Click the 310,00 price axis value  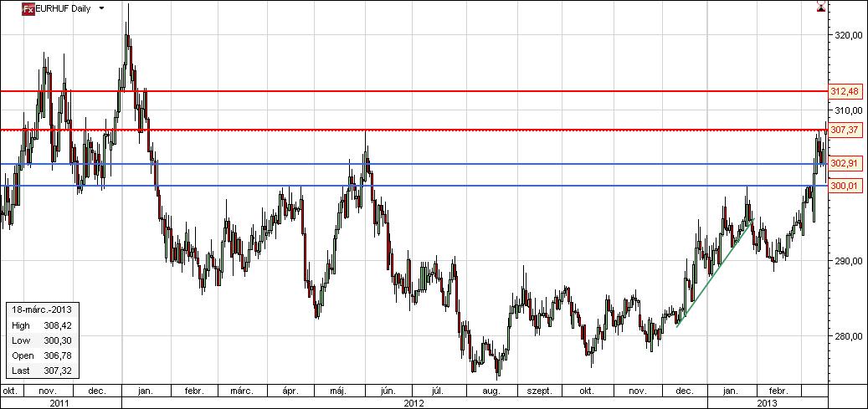(x=849, y=110)
